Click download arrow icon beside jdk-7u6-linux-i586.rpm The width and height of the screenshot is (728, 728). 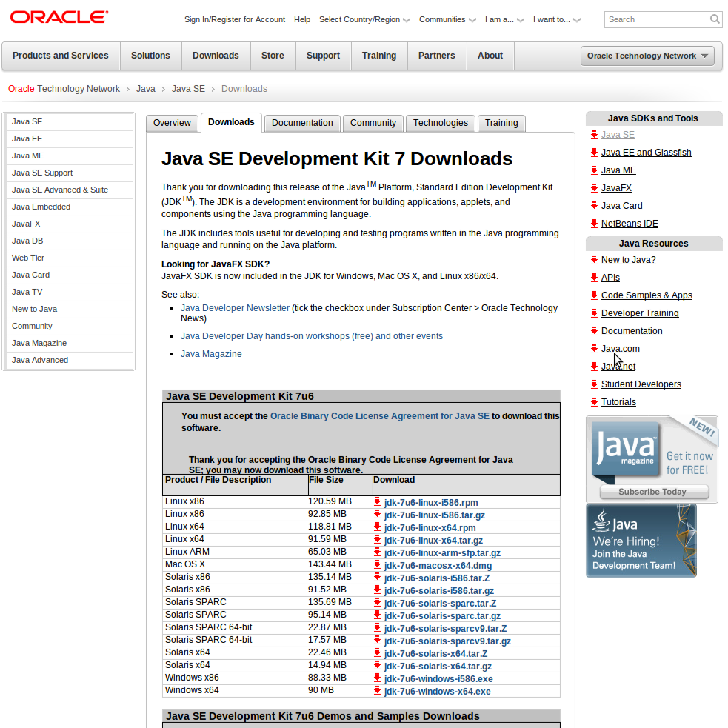(377, 502)
